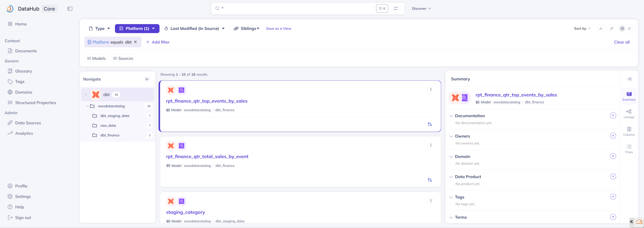Add terms using the plus icon

tap(613, 217)
